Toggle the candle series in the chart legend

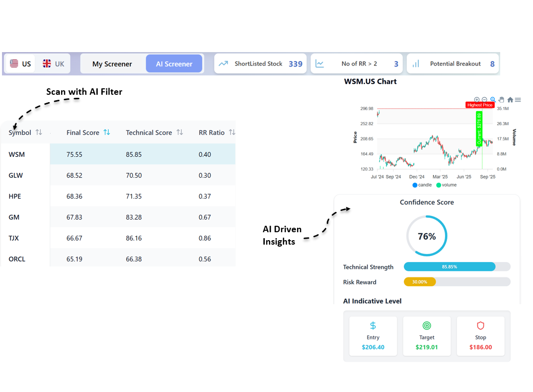[x=422, y=185]
